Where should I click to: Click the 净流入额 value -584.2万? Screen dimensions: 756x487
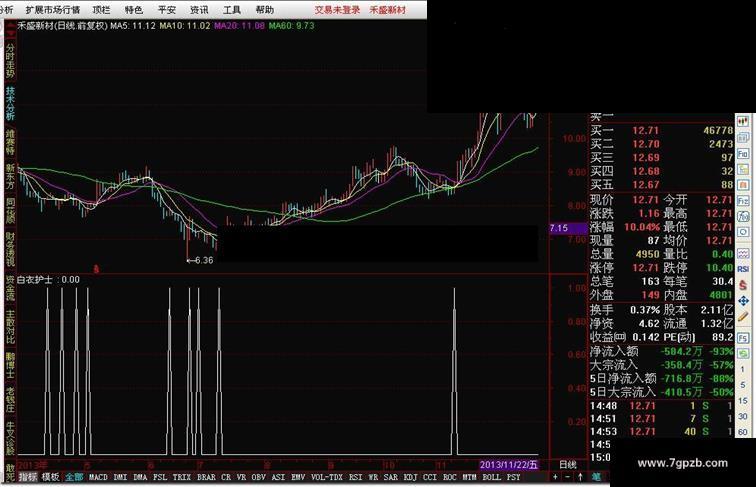tap(681, 352)
